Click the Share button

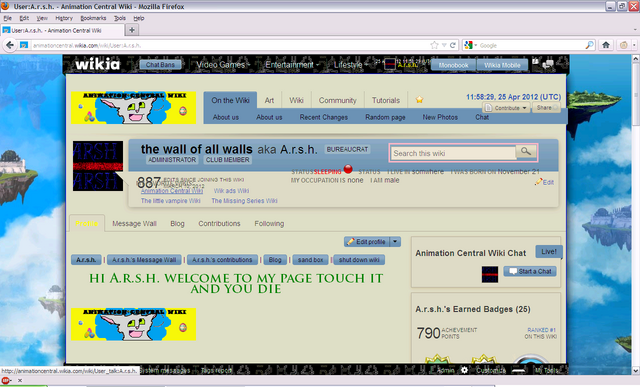[x=547, y=108]
